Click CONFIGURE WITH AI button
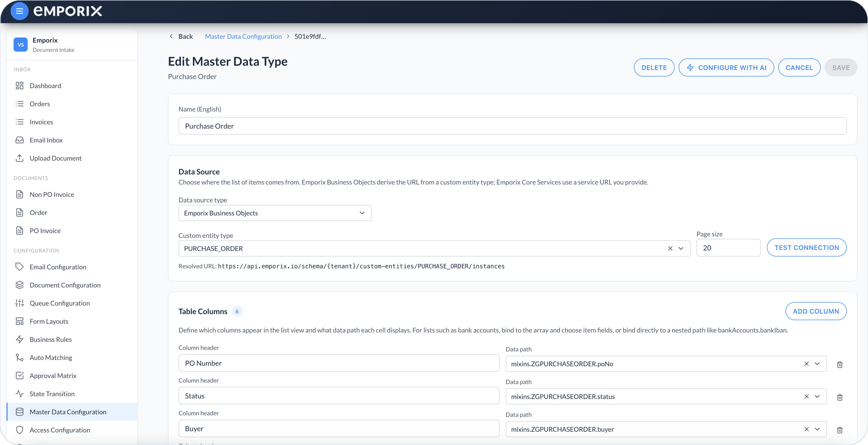 (726, 67)
